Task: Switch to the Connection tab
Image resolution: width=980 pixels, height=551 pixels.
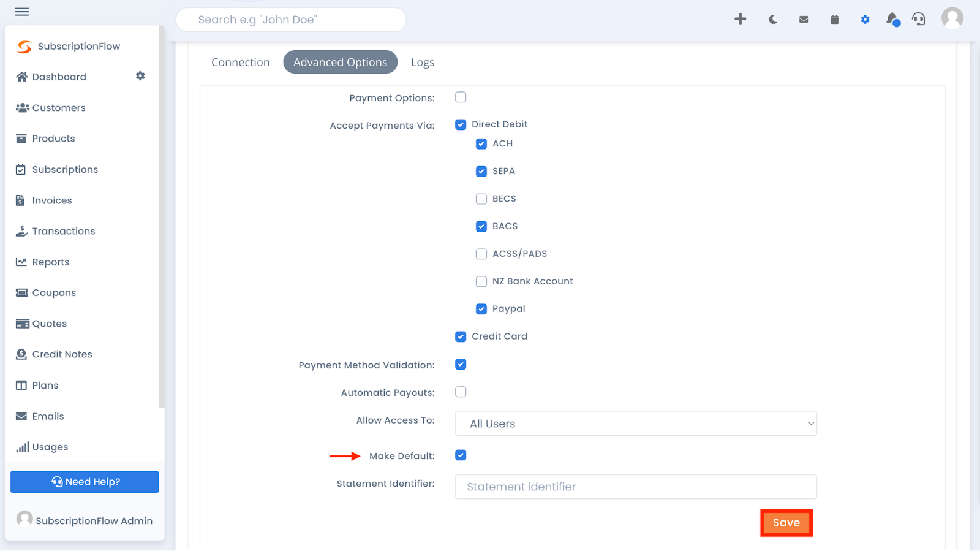Action: 240,62
